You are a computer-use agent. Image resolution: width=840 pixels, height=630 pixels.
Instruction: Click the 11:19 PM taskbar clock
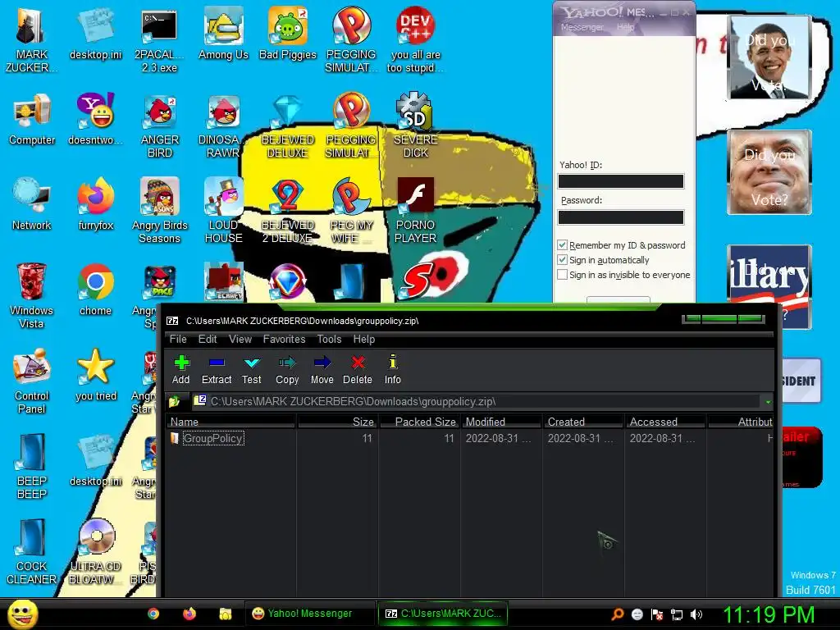[x=769, y=614]
